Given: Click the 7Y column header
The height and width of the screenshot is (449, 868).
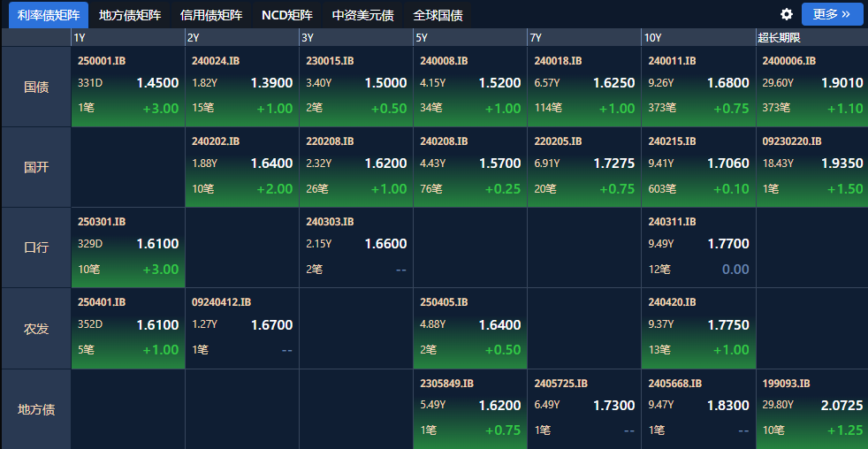Looking at the screenshot, I should (584, 38).
